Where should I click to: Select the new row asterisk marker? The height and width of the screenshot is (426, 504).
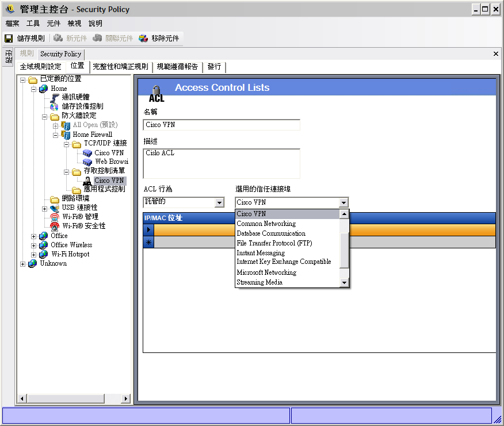(148, 242)
